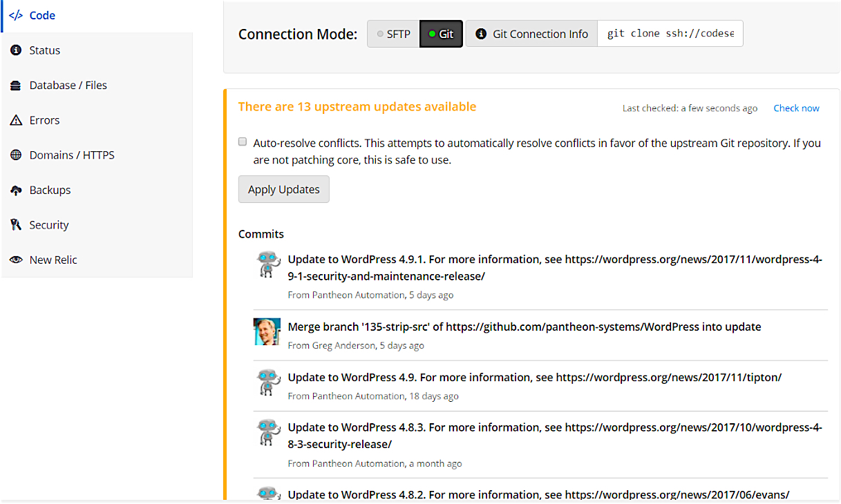Click the Code brackets icon in sidebar
Screen dimensions: 841x504
tap(15, 15)
